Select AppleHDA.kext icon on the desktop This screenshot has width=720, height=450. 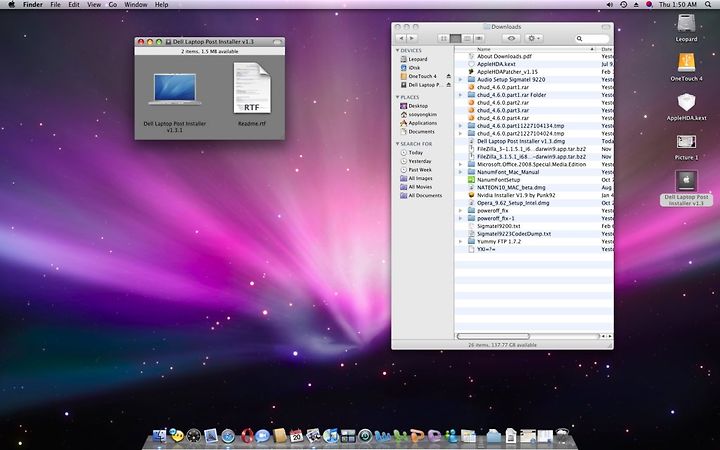pyautogui.click(x=686, y=102)
